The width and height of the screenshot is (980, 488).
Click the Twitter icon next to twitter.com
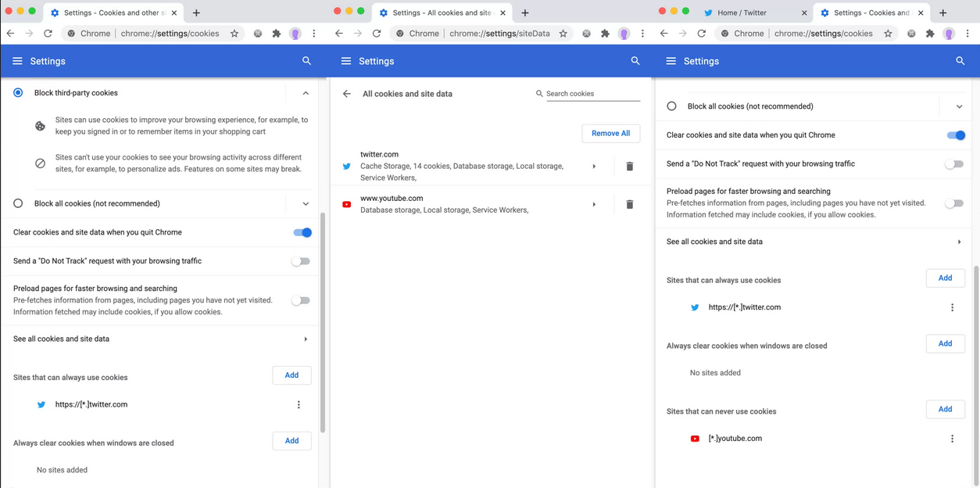(346, 166)
